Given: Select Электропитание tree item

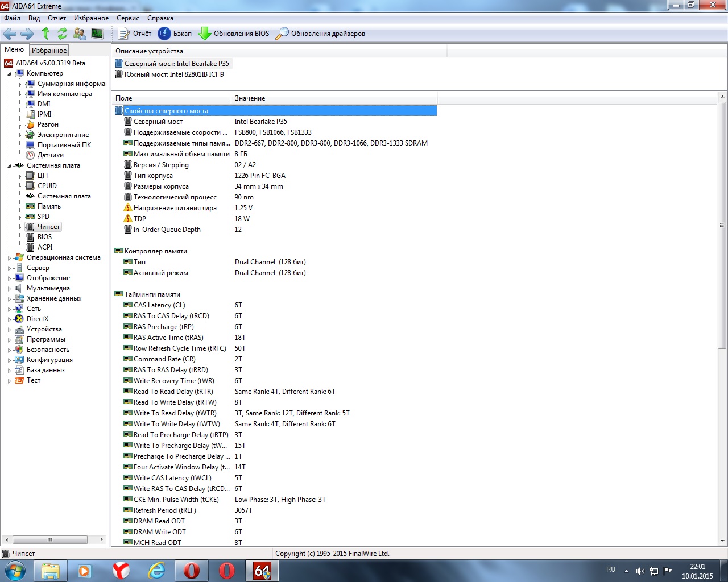Looking at the screenshot, I should point(63,135).
